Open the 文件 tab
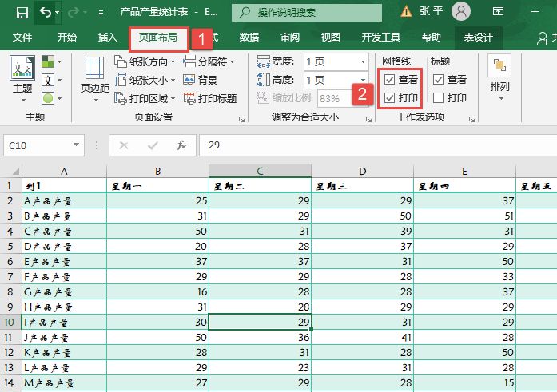 22,38
